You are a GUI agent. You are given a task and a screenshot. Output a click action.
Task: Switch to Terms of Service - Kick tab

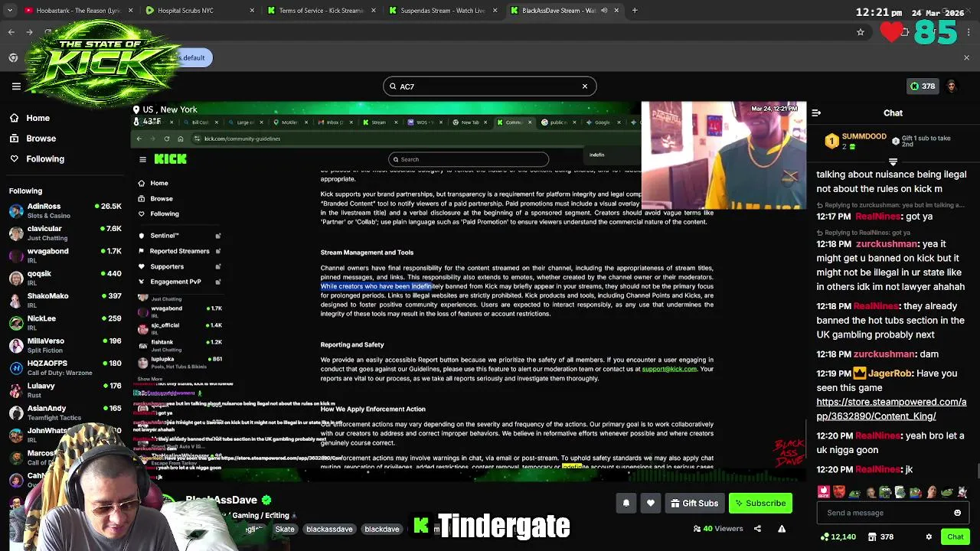click(320, 11)
